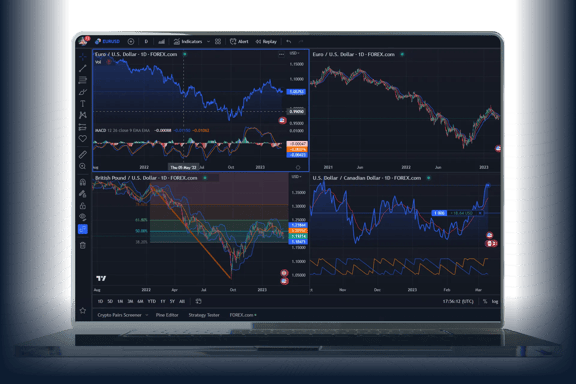Select the 1D date range

pos(100,301)
